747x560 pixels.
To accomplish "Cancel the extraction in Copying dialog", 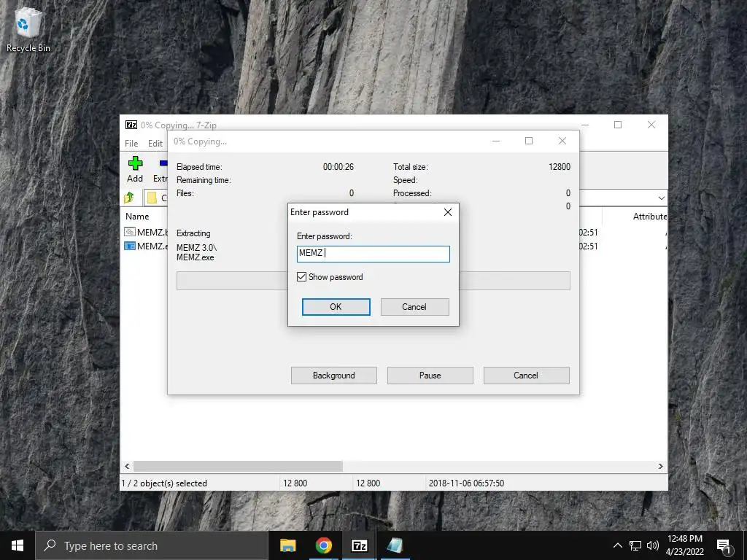I will (527, 376).
